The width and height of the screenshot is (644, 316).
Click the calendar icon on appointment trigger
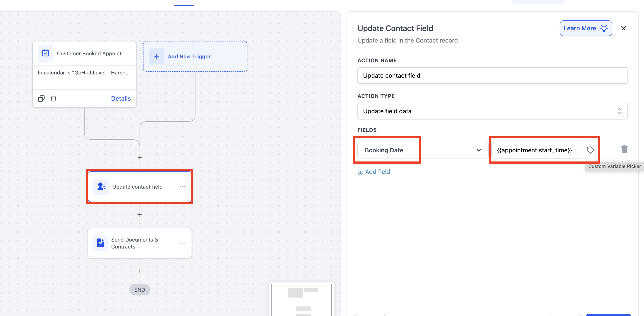click(45, 53)
